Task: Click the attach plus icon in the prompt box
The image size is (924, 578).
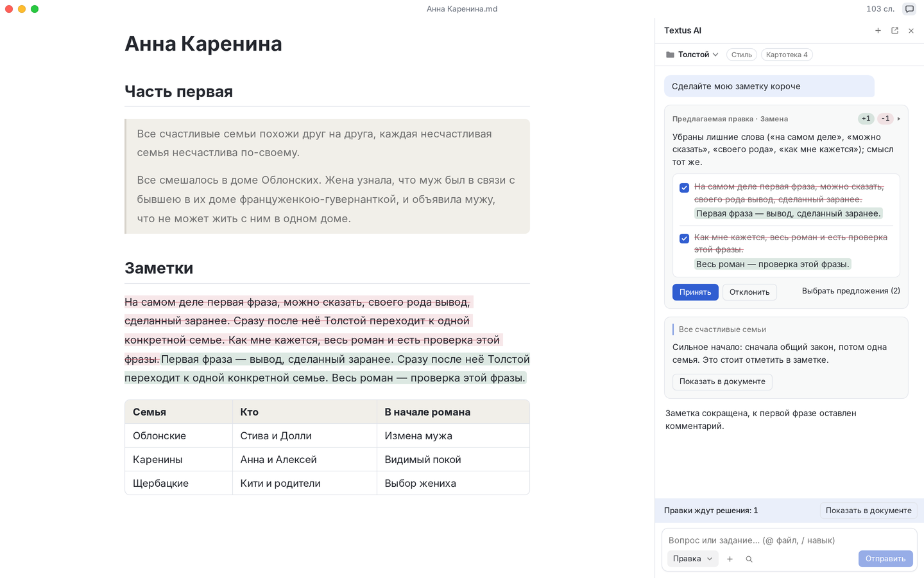Action: click(x=730, y=559)
